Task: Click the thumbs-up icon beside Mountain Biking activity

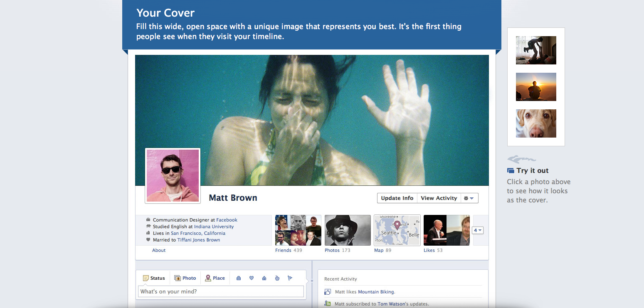Action: (328, 292)
